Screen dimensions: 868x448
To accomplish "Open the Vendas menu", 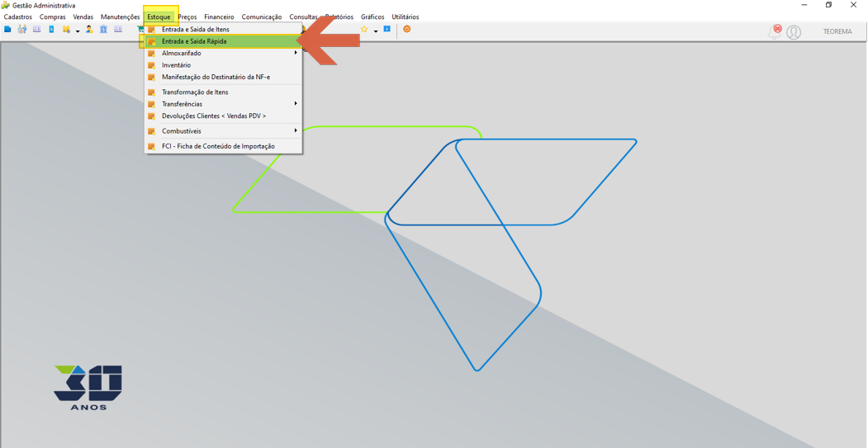I will (x=83, y=17).
